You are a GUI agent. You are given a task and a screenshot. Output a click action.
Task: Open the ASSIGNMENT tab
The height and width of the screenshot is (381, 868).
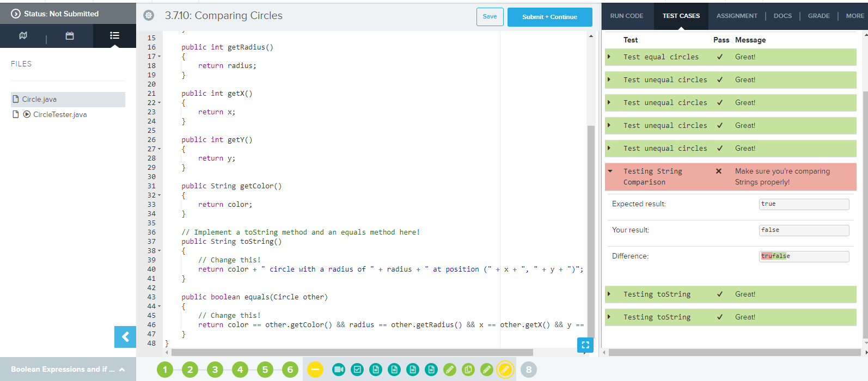[x=737, y=16]
